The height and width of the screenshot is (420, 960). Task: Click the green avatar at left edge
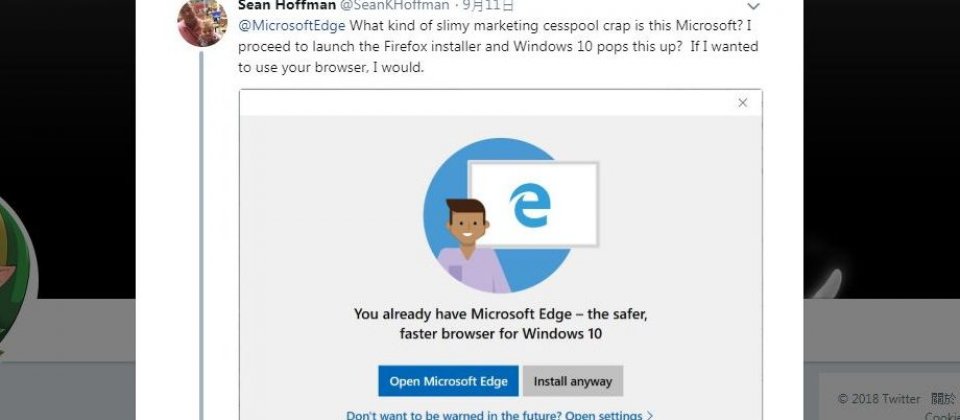[13, 276]
